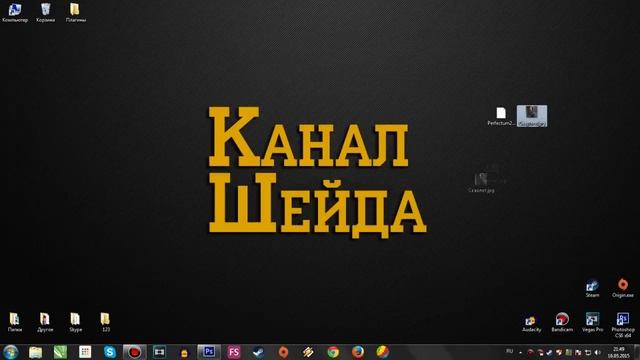Image resolution: width=640 pixels, height=360 pixels.
Task: Select the faded dragged jpg ghost icon
Action: tap(482, 182)
